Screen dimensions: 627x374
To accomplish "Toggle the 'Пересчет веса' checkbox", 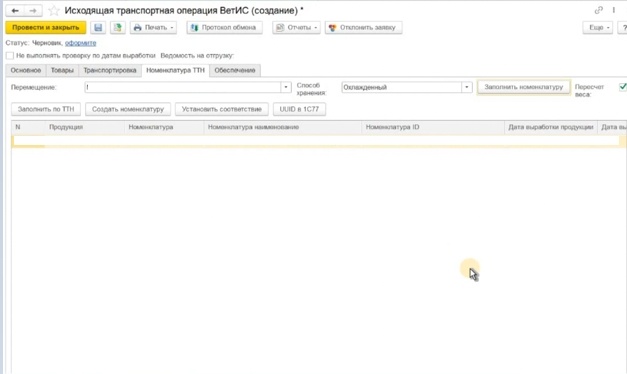I will click(623, 87).
